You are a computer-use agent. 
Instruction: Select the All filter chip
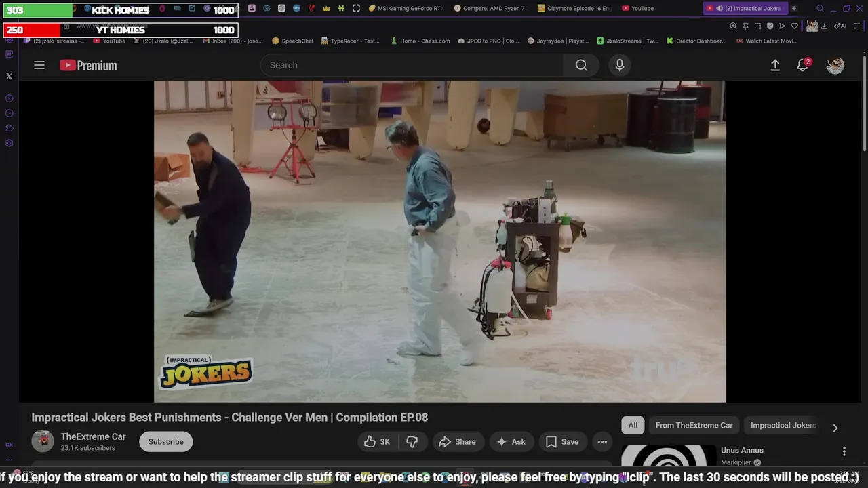click(633, 425)
